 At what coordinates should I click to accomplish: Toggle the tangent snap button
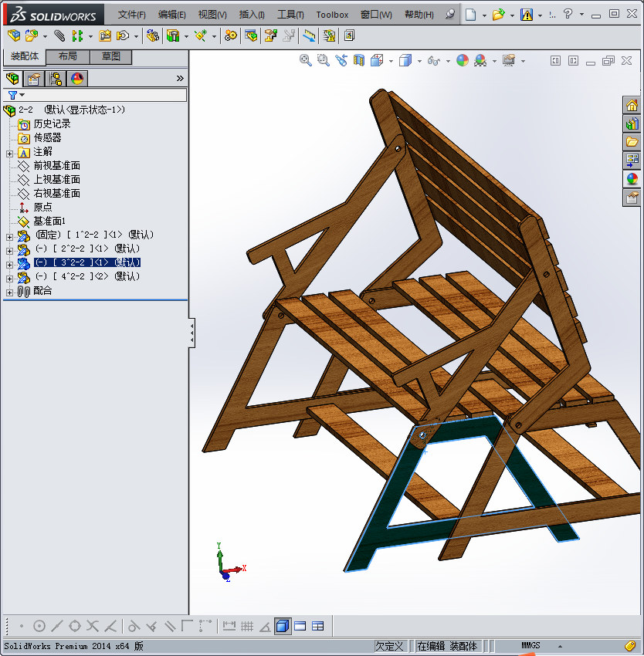134,627
